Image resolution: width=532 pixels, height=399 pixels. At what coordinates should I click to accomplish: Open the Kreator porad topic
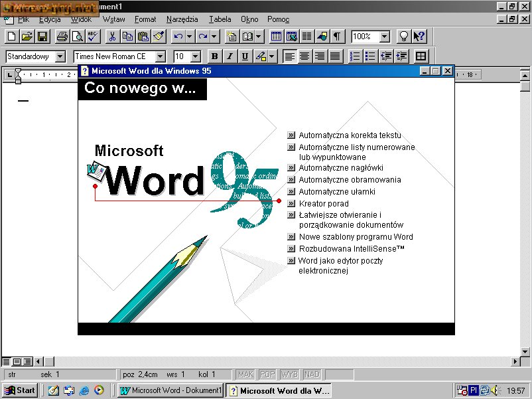pos(324,203)
